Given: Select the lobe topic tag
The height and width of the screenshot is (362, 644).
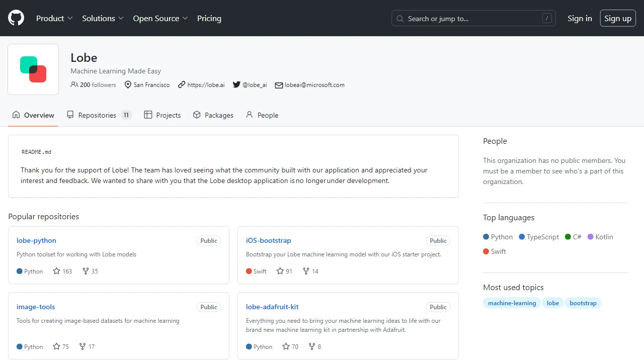Looking at the screenshot, I should (552, 303).
